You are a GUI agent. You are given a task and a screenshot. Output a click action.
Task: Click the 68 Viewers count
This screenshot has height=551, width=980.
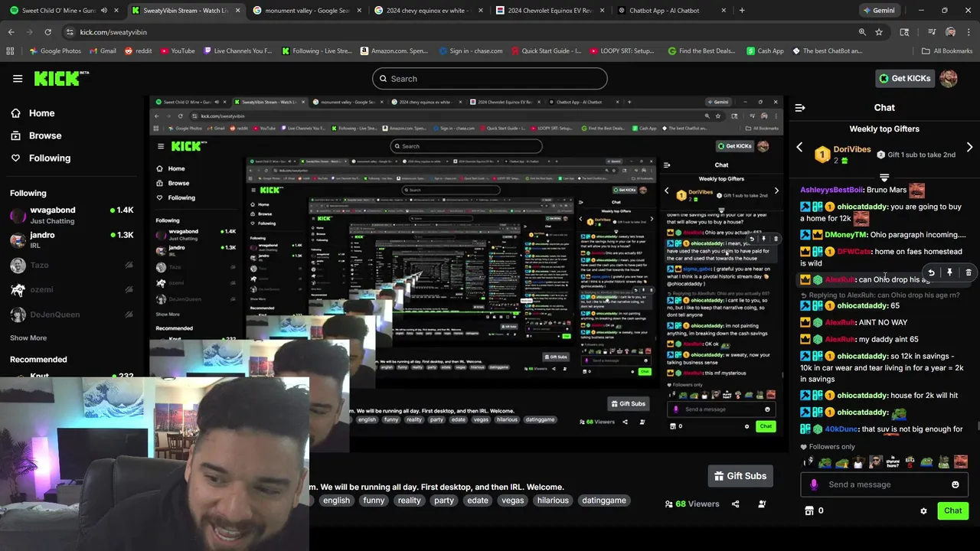692,504
